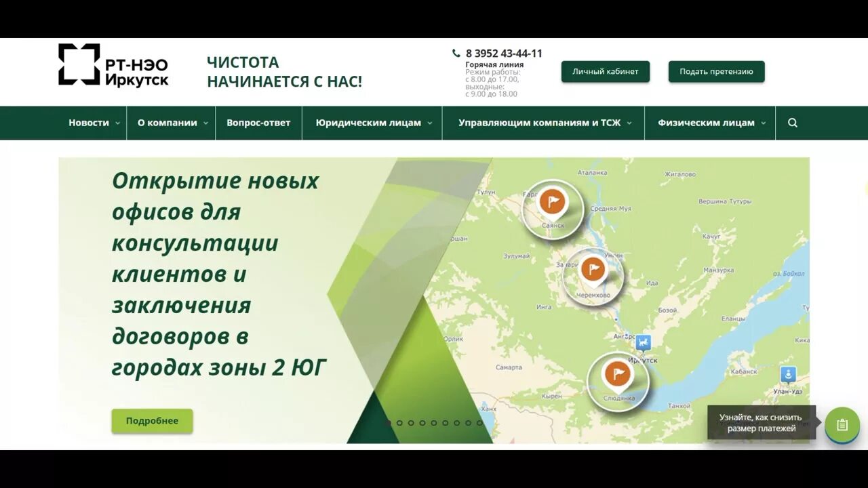Expand the О компании dropdown

[x=172, y=123]
